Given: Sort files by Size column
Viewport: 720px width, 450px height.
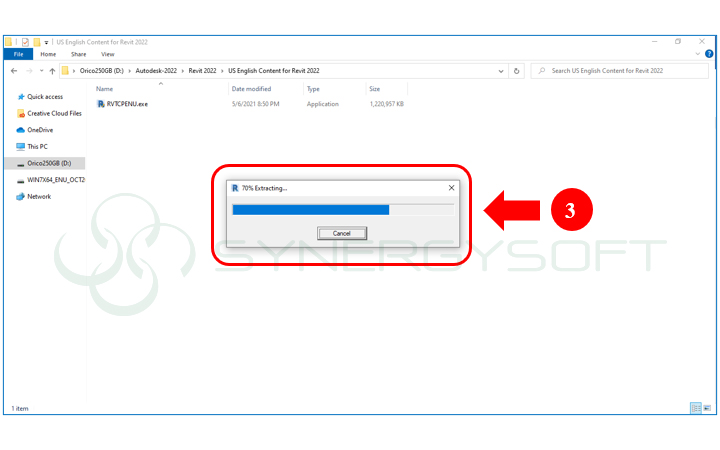Looking at the screenshot, I should point(375,89).
